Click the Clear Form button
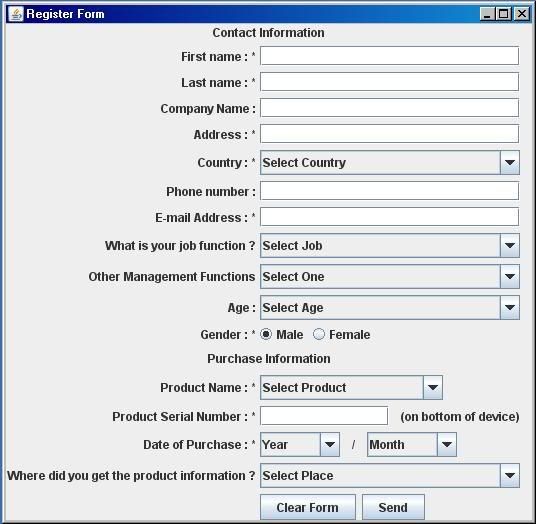 tap(308, 507)
